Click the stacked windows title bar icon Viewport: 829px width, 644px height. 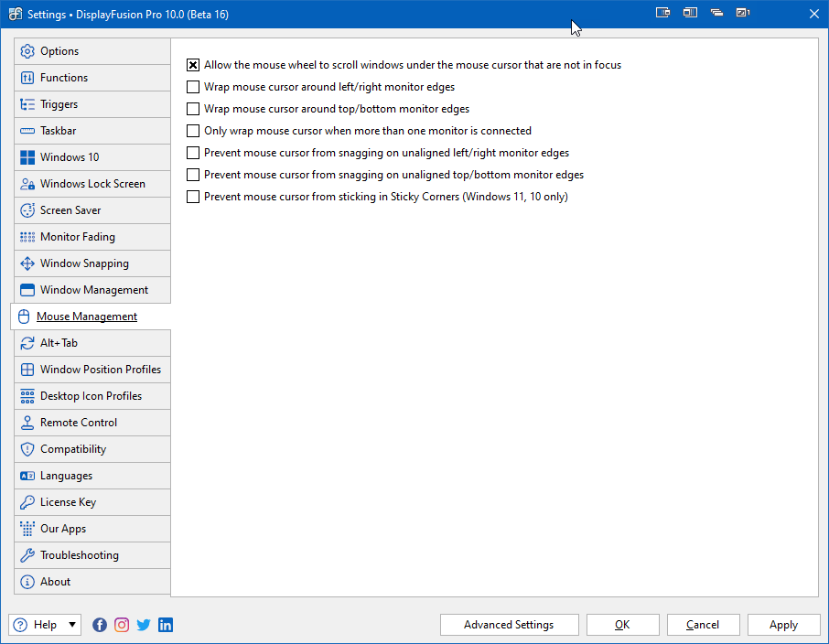716,13
